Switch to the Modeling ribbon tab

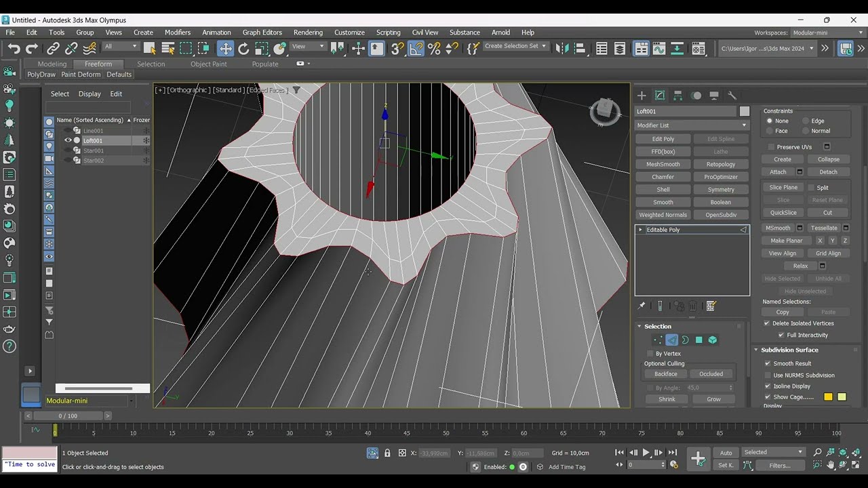52,64
